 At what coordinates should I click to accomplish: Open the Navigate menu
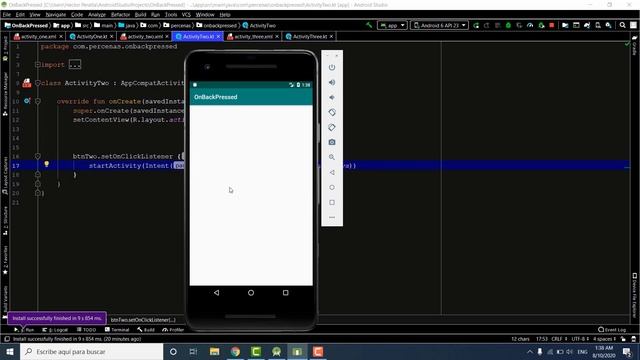56,14
